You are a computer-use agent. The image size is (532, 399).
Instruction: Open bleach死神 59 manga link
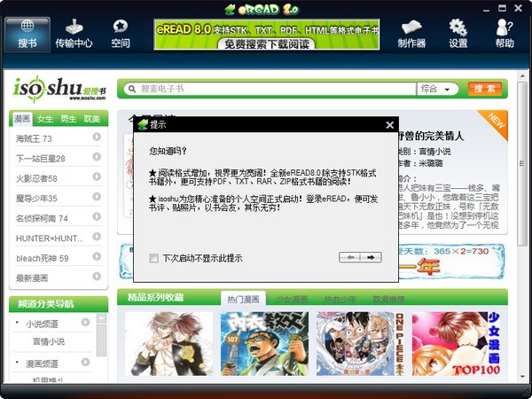(43, 258)
